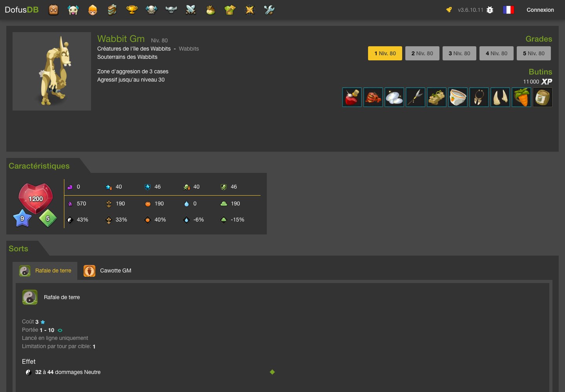Image resolution: width=565 pixels, height=392 pixels.
Task: Click Créatures de l'île des Wabbits text
Action: [x=134, y=49]
